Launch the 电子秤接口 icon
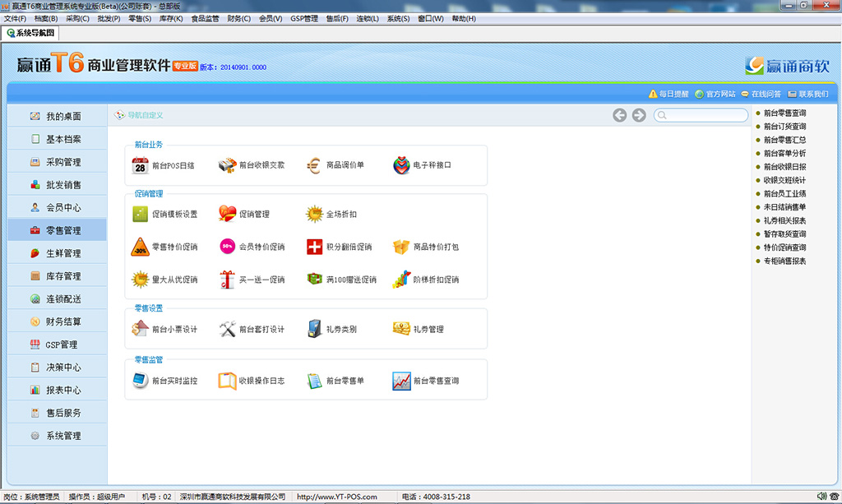The image size is (842, 504). coord(401,165)
